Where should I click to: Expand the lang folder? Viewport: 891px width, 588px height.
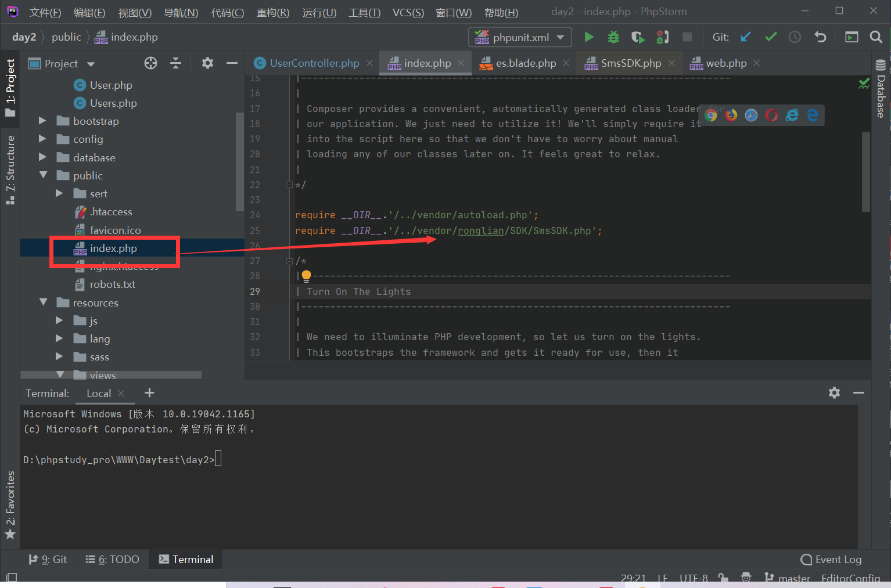[59, 338]
